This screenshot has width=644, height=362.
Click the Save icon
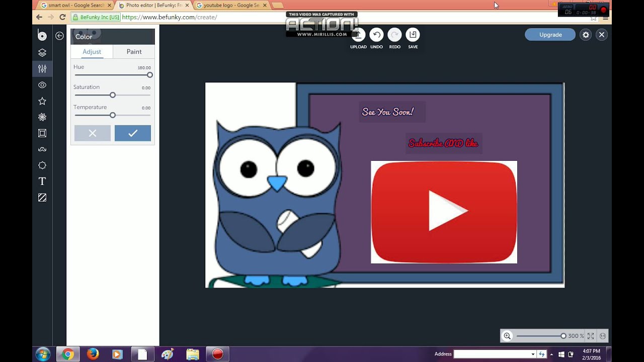pos(413,35)
